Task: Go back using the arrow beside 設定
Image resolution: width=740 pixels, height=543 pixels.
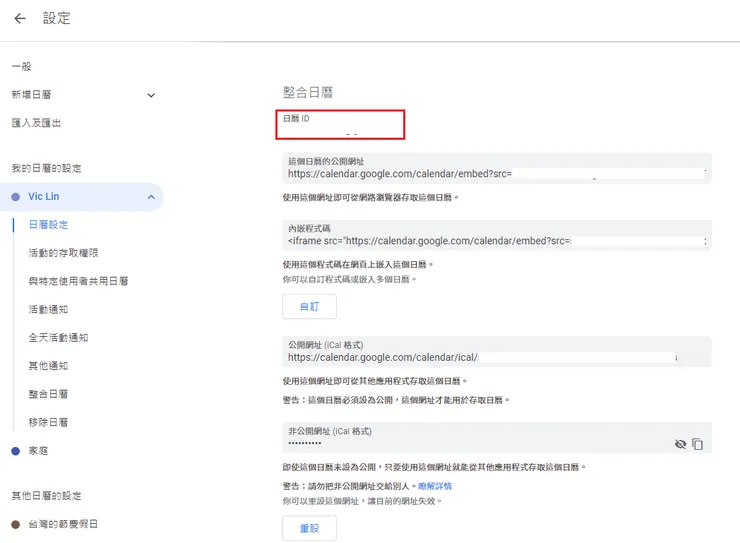Action: [x=20, y=18]
